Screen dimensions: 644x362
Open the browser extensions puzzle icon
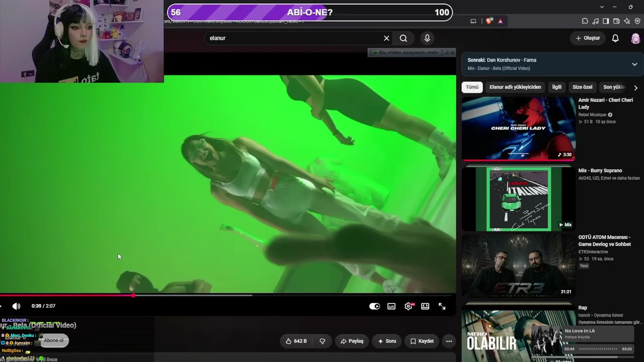[x=585, y=21]
